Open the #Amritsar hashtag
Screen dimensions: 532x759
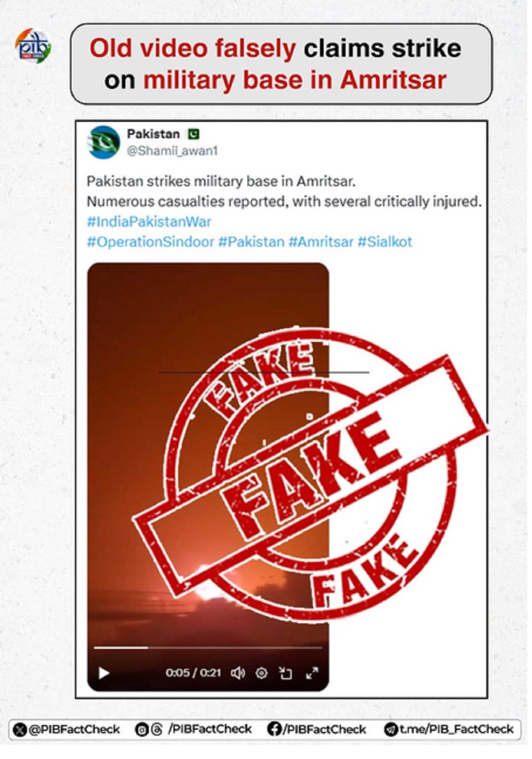(x=321, y=242)
